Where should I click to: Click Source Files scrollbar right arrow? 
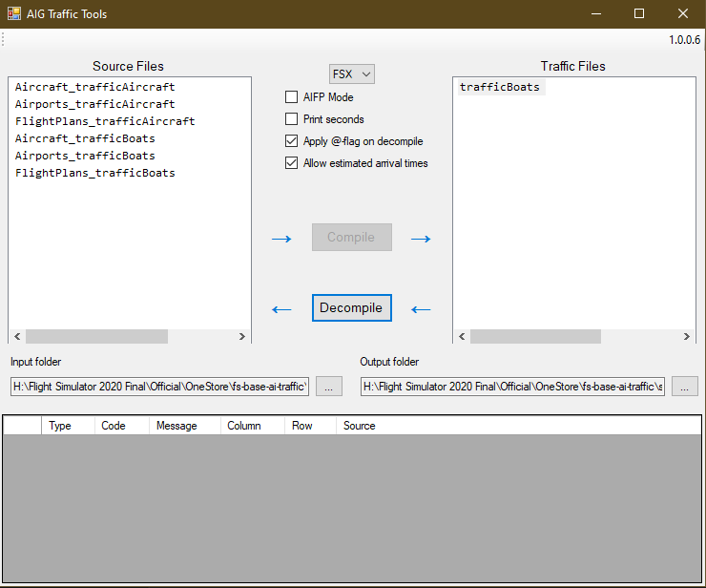[241, 336]
